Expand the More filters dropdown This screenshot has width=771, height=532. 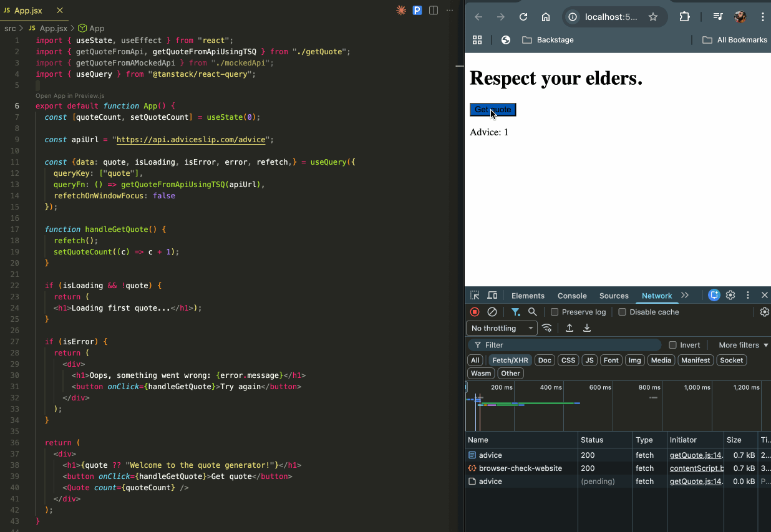pos(744,345)
